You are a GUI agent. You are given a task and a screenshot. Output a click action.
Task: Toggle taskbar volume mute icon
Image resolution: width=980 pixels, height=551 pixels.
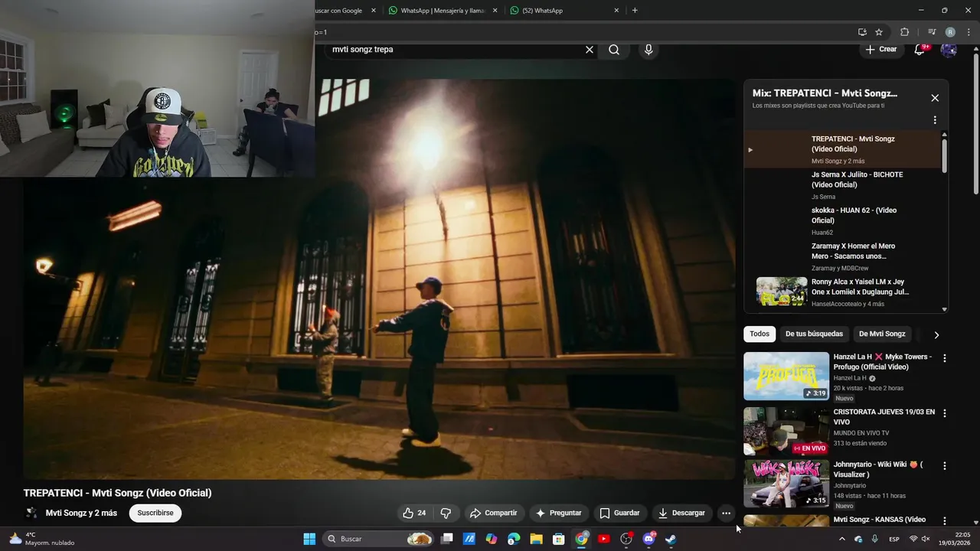926,539
